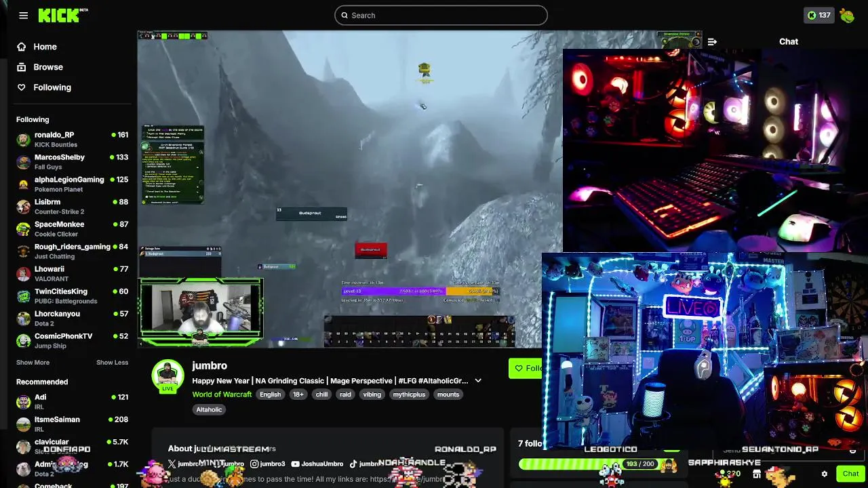The width and height of the screenshot is (868, 488).
Task: Click the English tag
Action: [x=270, y=394]
